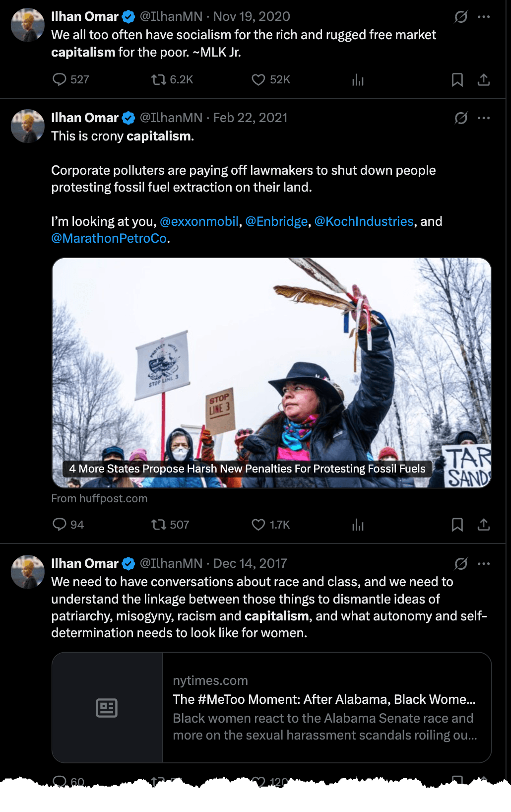Open the @KochIndustries mention link
Image resolution: width=511 pixels, height=812 pixels.
[364, 221]
